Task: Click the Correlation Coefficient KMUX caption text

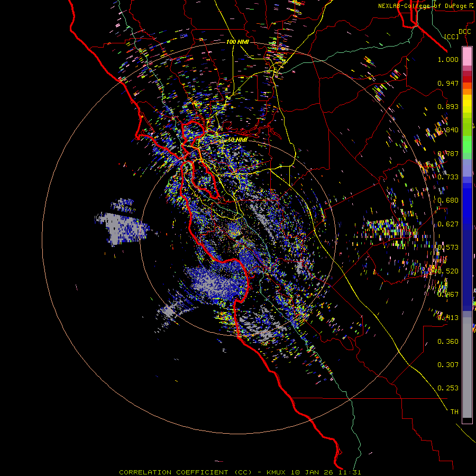Action: pos(240,472)
